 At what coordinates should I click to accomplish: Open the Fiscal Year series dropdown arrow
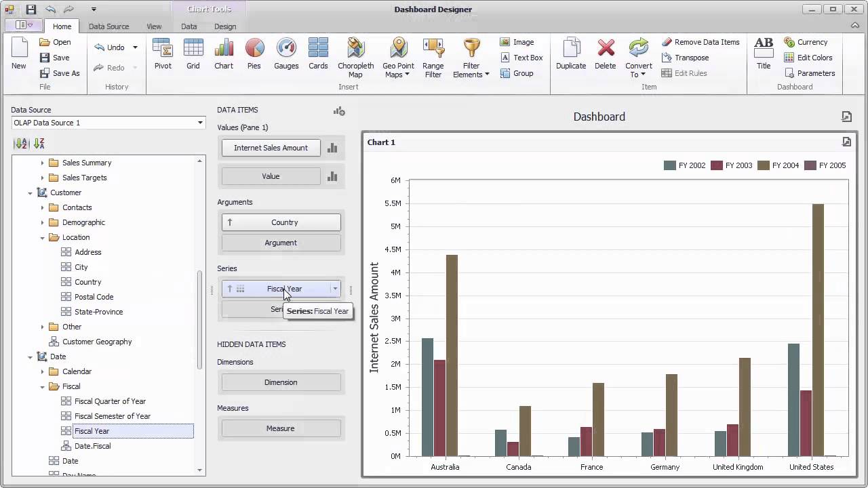point(335,289)
